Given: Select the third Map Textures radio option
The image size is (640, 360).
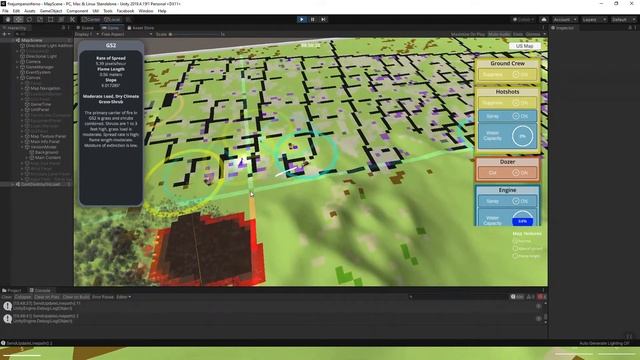Looking at the screenshot, I should 515,256.
